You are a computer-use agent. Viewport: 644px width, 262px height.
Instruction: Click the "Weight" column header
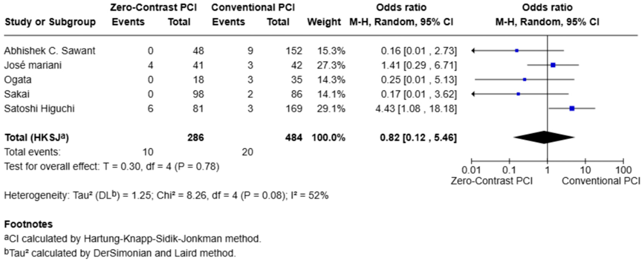click(324, 22)
